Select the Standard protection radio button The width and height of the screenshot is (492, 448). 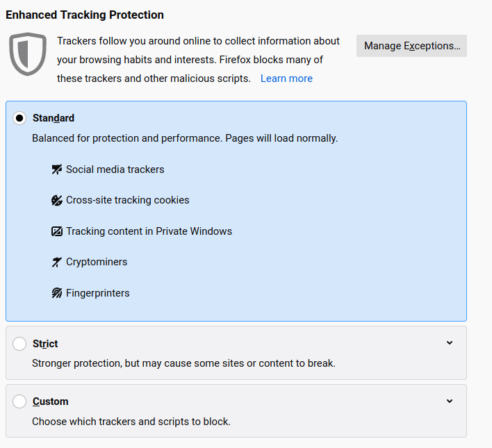tap(19, 118)
